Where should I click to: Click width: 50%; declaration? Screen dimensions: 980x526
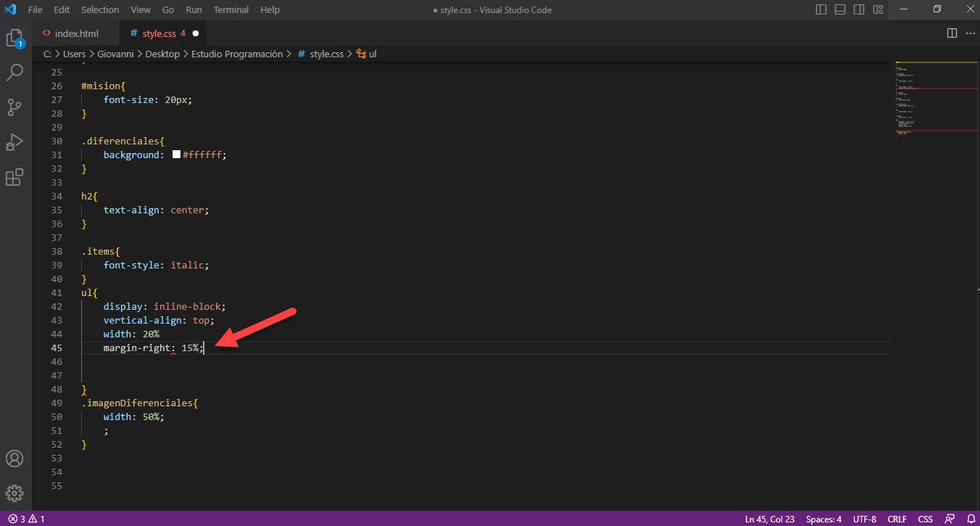coord(134,417)
